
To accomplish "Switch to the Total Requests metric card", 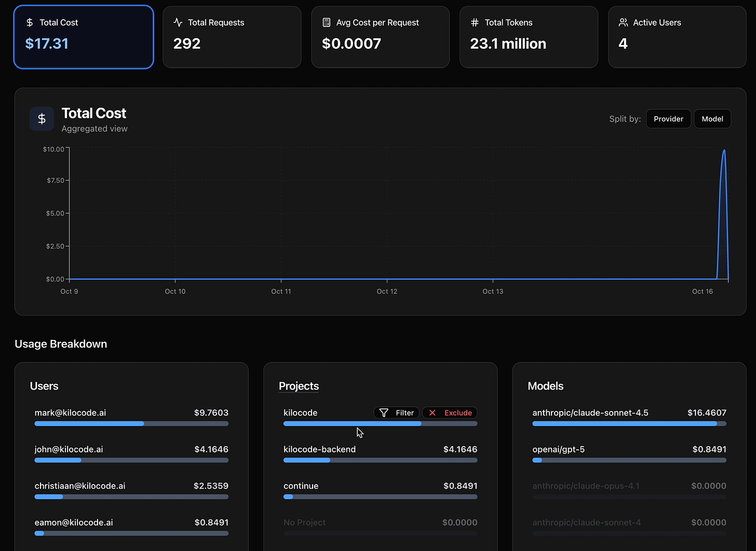I will [232, 36].
